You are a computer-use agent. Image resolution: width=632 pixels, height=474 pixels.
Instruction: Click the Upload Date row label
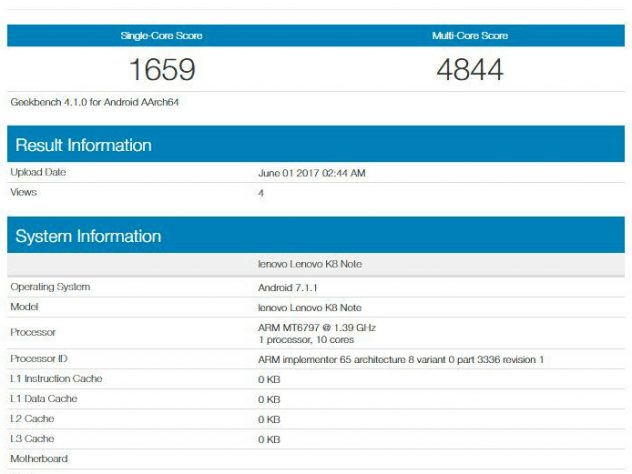[39, 173]
